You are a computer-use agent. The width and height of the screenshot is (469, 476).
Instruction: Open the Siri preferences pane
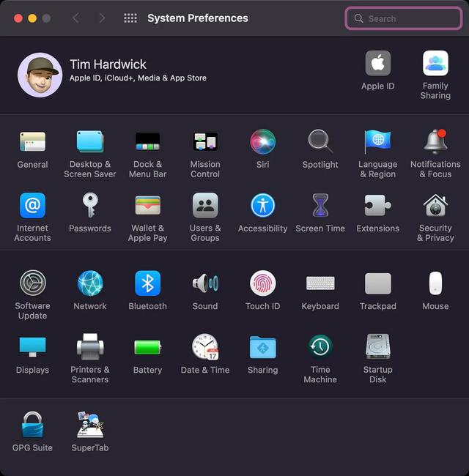coord(262,142)
